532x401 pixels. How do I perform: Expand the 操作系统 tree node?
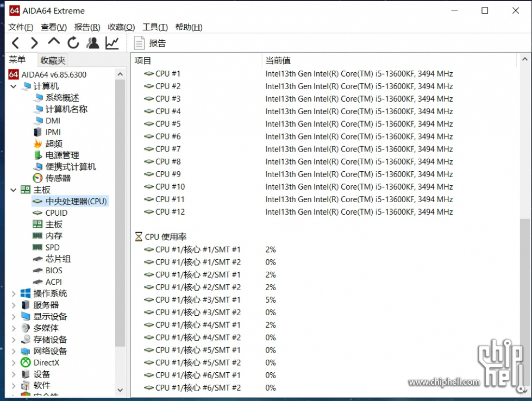pos(14,294)
